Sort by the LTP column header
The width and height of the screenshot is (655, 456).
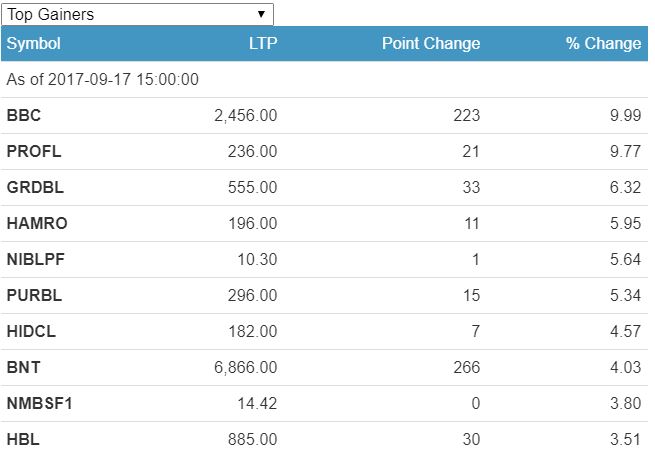pyautogui.click(x=263, y=43)
